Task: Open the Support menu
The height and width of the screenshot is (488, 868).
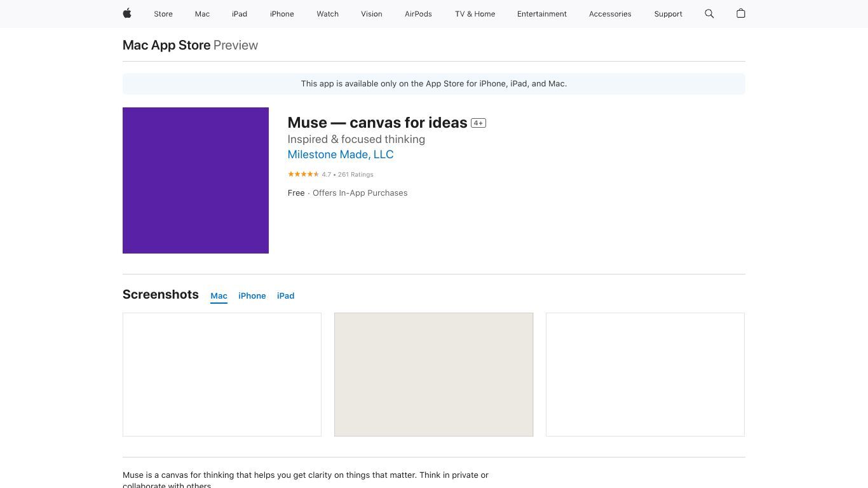Action: point(668,14)
